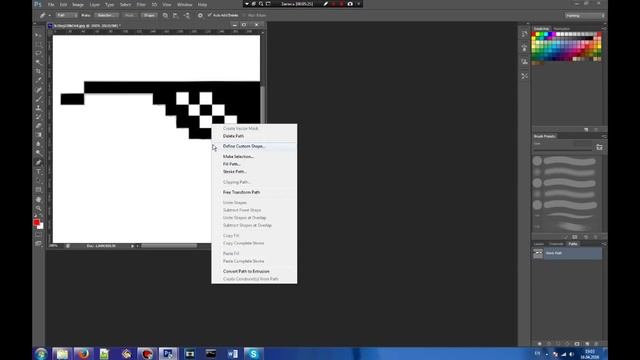Image resolution: width=640 pixels, height=360 pixels.
Task: Open the path operations dropdown
Action: point(165,15)
